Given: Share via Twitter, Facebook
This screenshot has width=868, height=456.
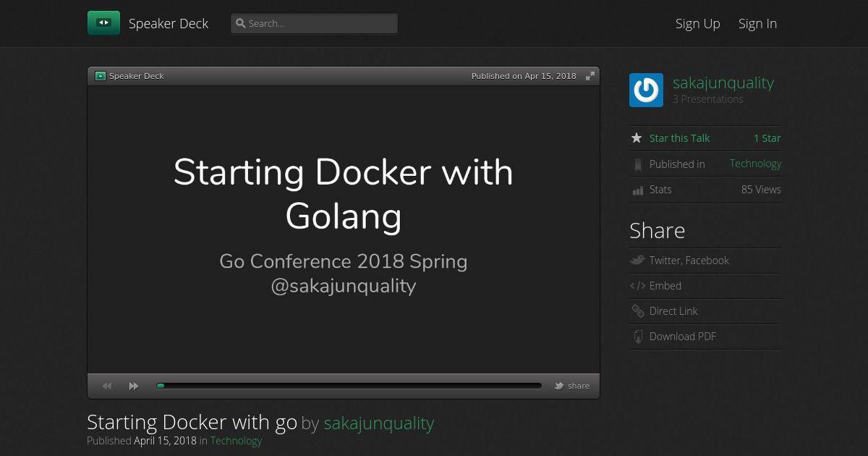Looking at the screenshot, I should [x=689, y=261].
